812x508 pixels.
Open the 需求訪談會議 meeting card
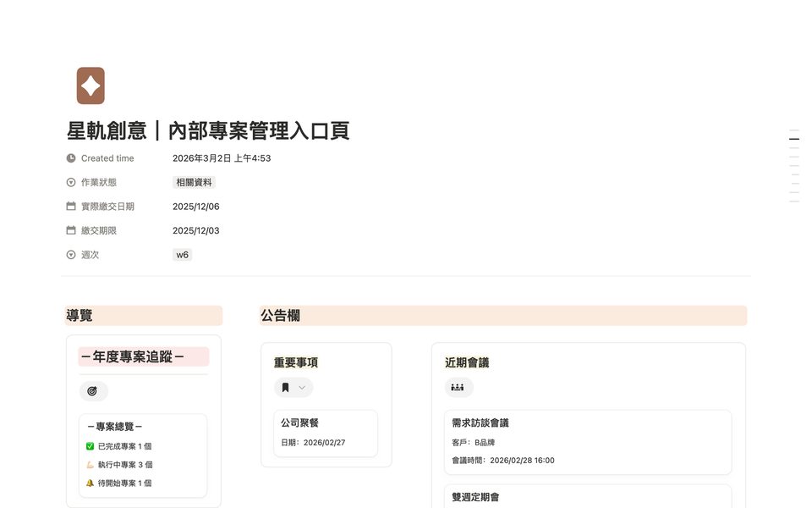point(588,442)
